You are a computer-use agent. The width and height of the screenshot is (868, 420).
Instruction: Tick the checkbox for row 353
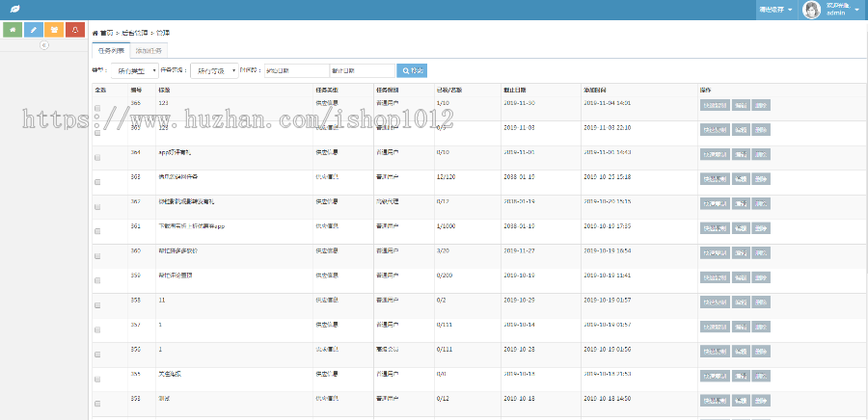click(97, 404)
